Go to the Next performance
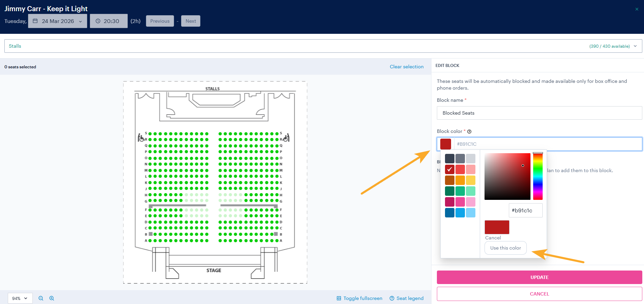The width and height of the screenshot is (644, 304). (191, 21)
